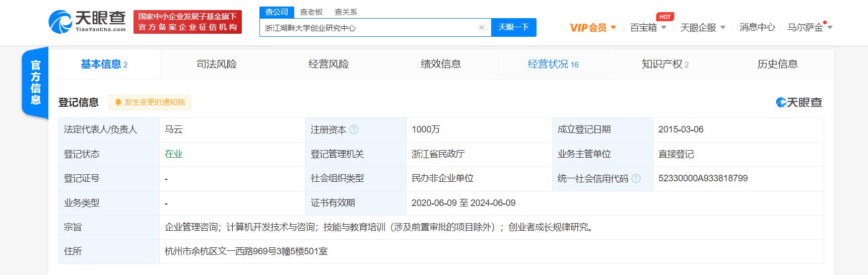
Task: Open the 司法风险 tab
Action: pos(217,64)
